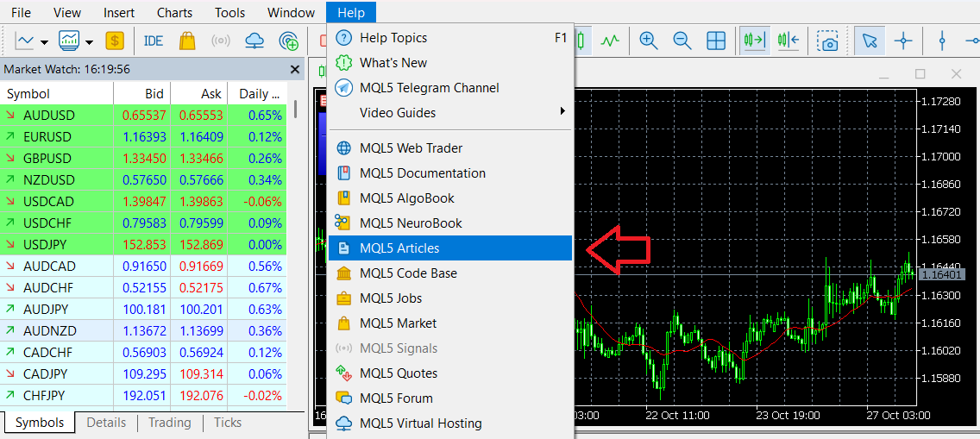Click the yellow dollar Market Watch icon

(115, 41)
